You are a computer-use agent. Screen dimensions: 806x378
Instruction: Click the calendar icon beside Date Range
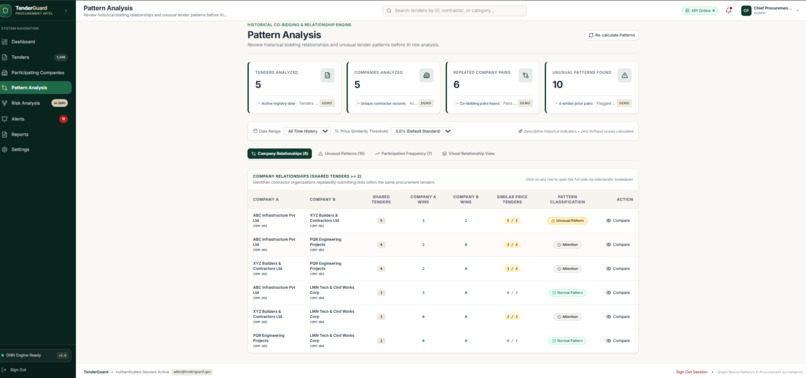click(255, 131)
